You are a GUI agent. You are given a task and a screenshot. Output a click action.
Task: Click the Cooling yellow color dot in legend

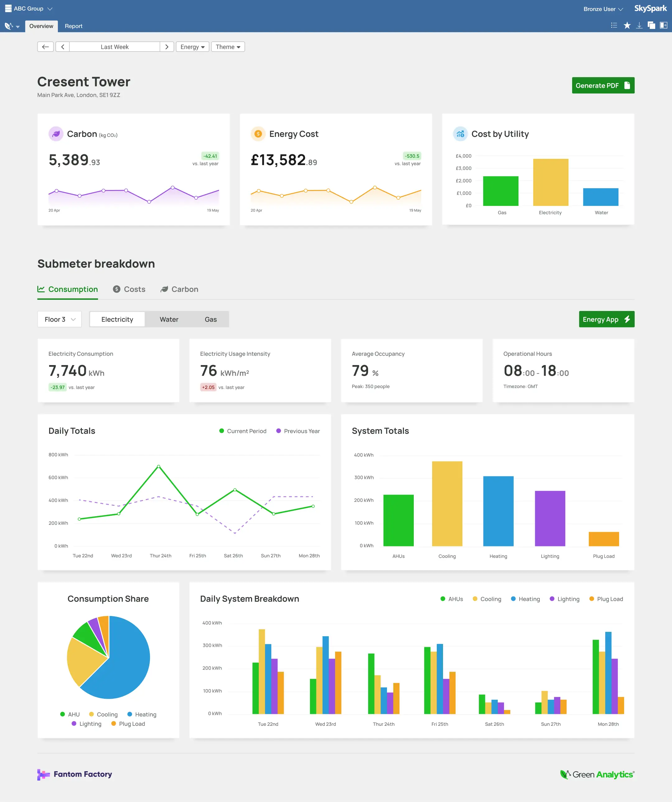tap(475, 599)
